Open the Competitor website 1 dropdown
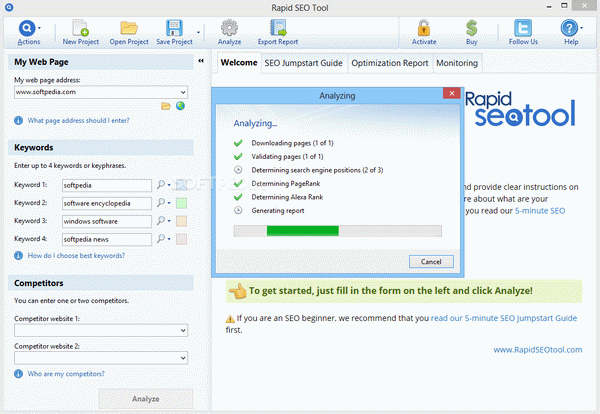600x414 pixels. pos(183,330)
